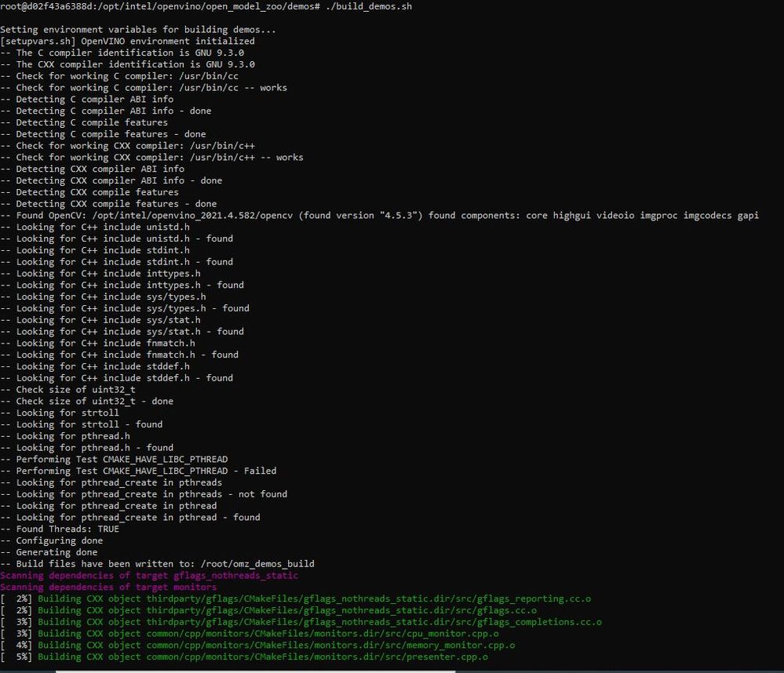Click the 5% presenter.cpp.o build line
784x673 pixels.
[244, 657]
